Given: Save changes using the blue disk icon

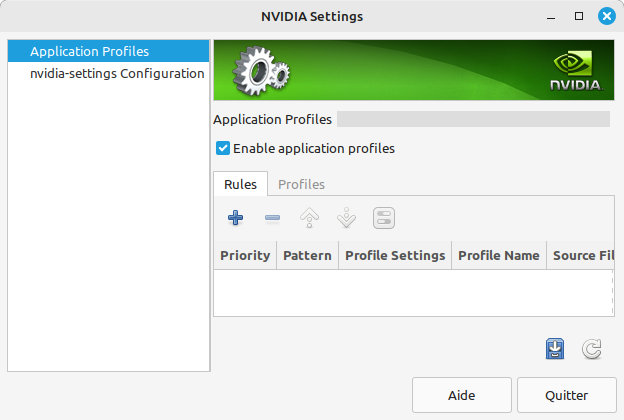Looking at the screenshot, I should pyautogui.click(x=555, y=348).
